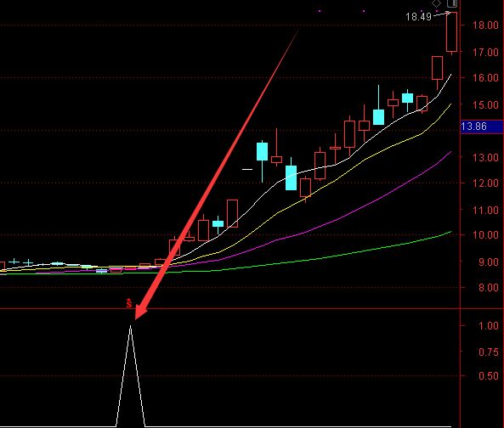Click the small white dash near 12.50
Screen dimensions: 504x428
(247, 169)
